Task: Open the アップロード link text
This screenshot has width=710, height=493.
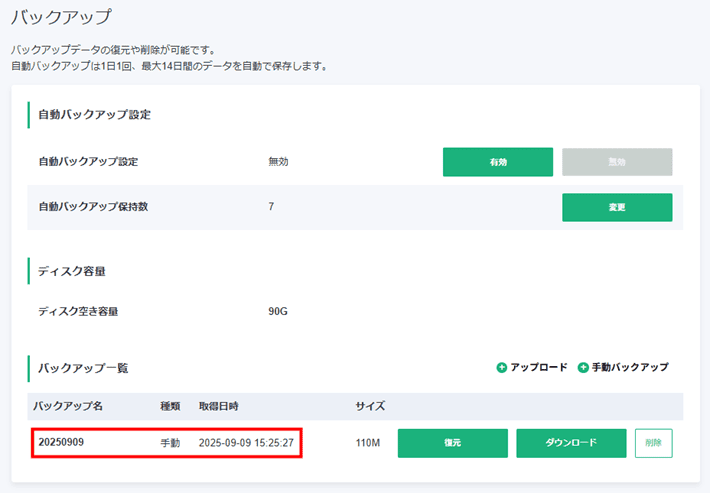Action: [x=539, y=368]
